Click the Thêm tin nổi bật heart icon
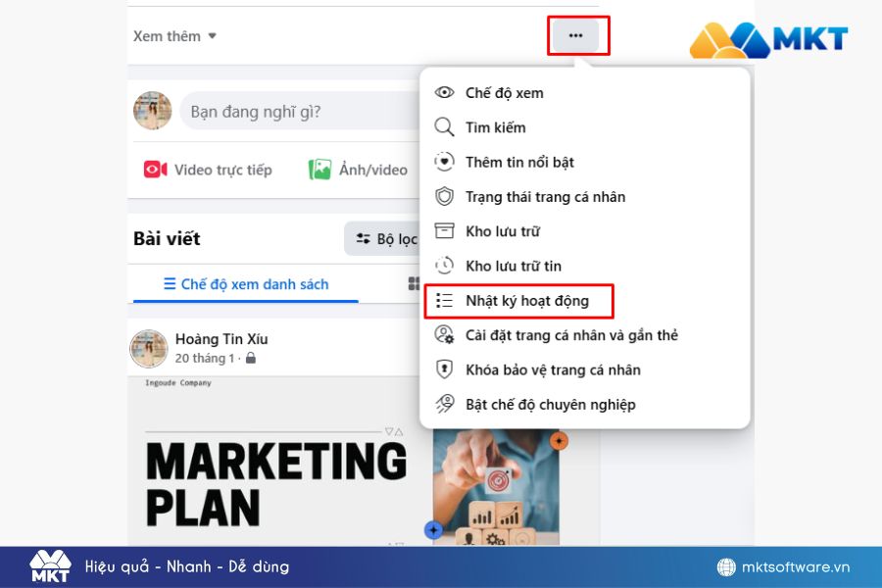Screen dimensions: 882x588 pos(445,162)
